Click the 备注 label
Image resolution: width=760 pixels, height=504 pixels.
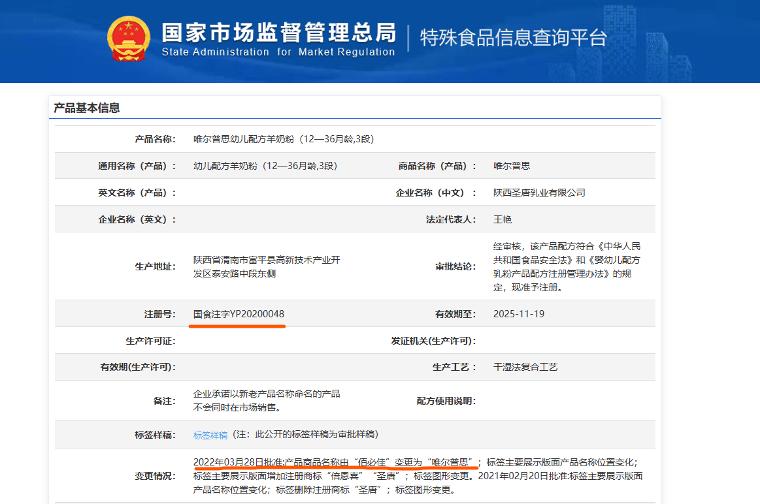(x=164, y=401)
